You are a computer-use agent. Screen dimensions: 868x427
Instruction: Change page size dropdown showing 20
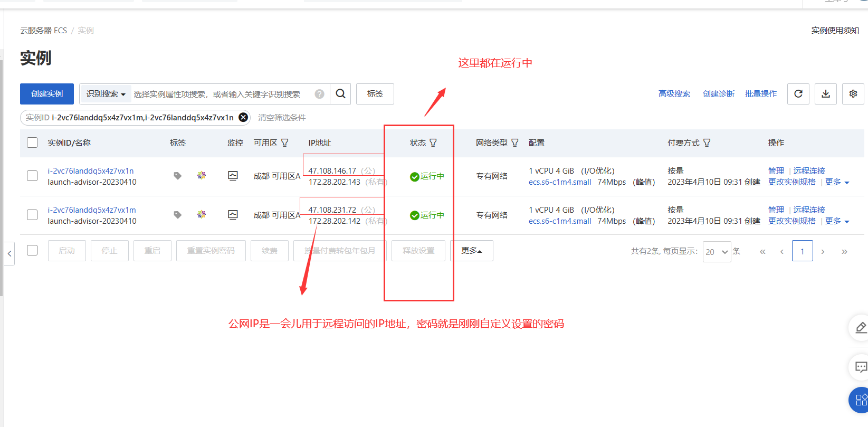tap(717, 252)
